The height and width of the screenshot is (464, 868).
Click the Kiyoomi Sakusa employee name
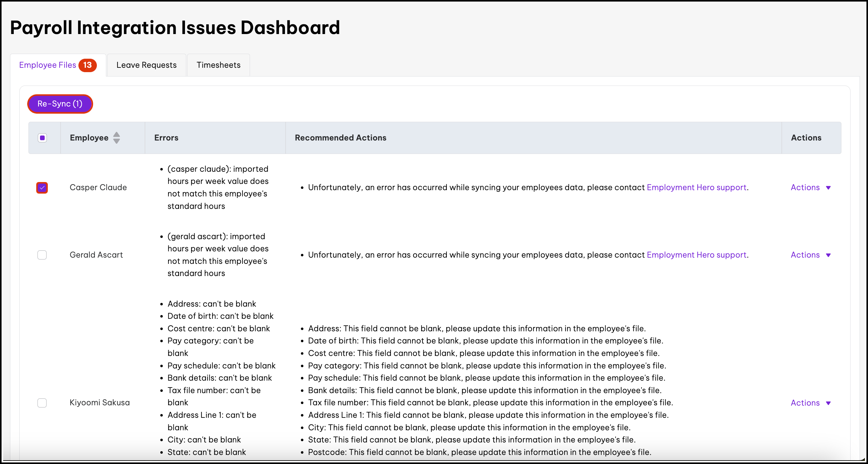[99, 403]
